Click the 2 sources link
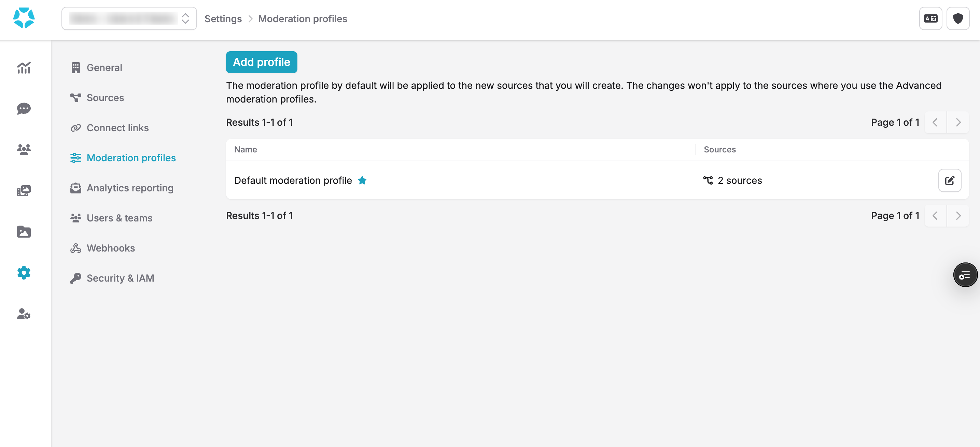Image resolution: width=980 pixels, height=447 pixels. 739,180
